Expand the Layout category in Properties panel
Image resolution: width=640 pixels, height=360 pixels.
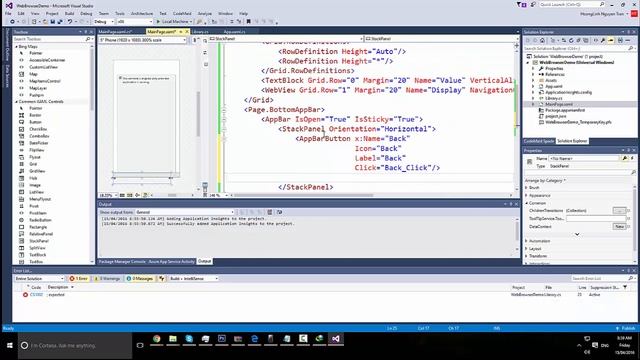click(x=527, y=249)
